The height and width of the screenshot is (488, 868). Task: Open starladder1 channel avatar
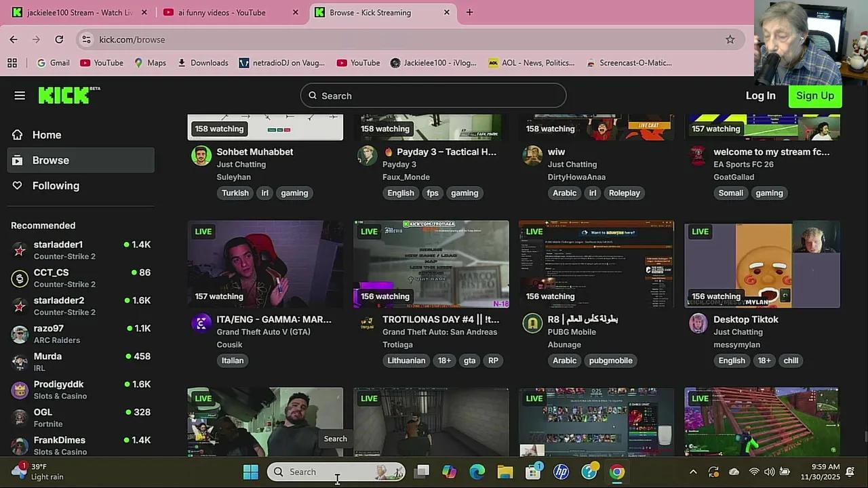point(20,250)
